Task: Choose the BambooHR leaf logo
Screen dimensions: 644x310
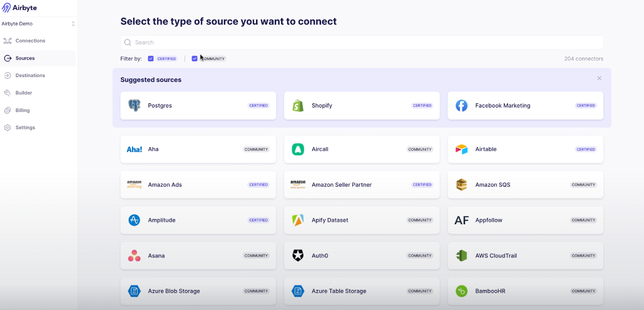Action: click(462, 291)
